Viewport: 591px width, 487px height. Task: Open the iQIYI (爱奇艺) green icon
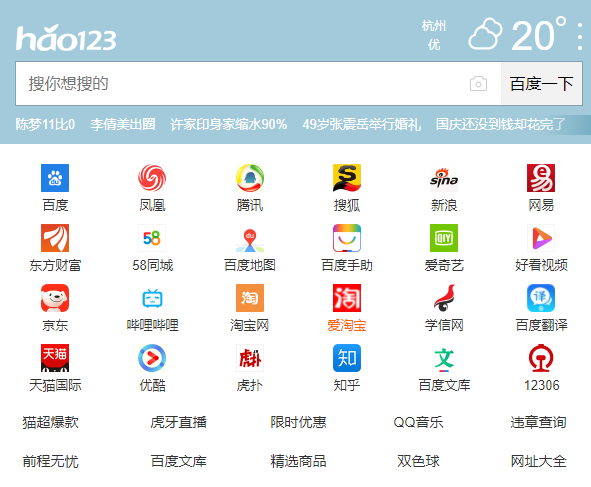pyautogui.click(x=444, y=238)
